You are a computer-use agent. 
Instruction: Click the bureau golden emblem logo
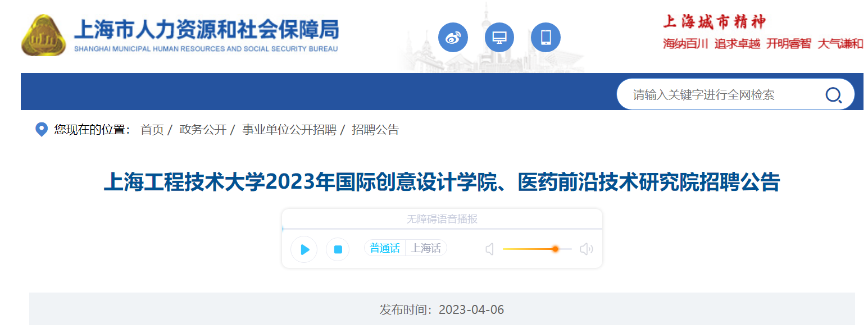point(44,35)
